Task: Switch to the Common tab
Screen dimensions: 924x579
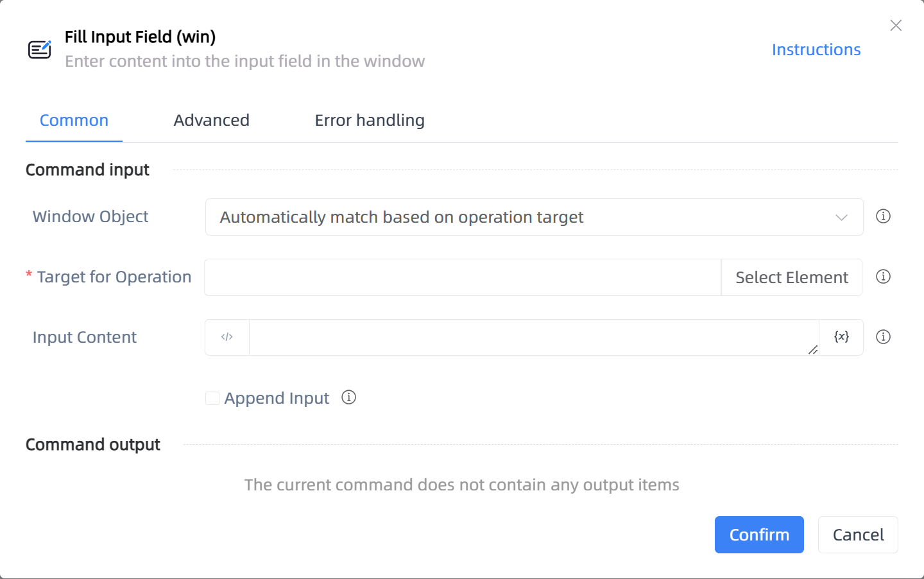Action: click(x=74, y=120)
